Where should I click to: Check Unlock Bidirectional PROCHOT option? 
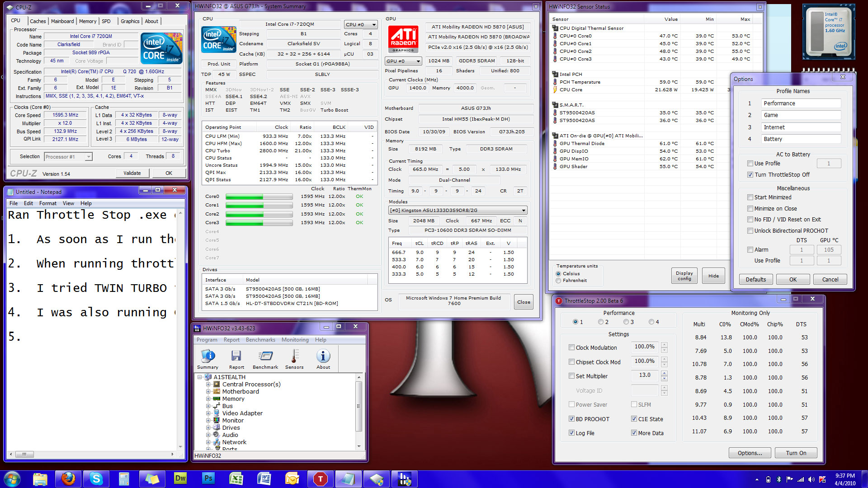click(x=750, y=231)
